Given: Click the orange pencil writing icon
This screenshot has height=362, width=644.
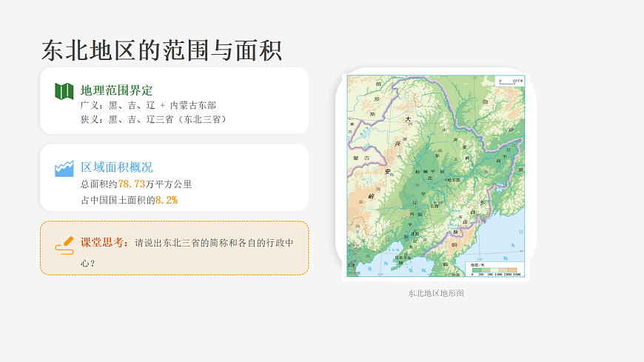Looking at the screenshot, I should click(64, 245).
